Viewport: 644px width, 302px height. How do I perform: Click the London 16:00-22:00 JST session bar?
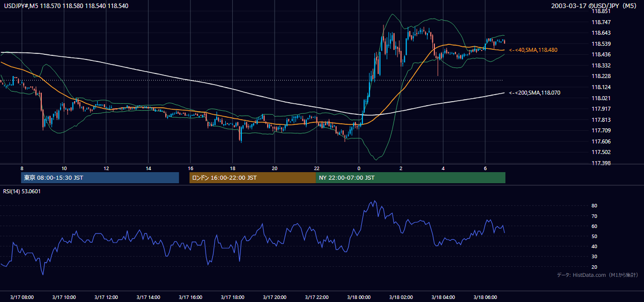252,178
